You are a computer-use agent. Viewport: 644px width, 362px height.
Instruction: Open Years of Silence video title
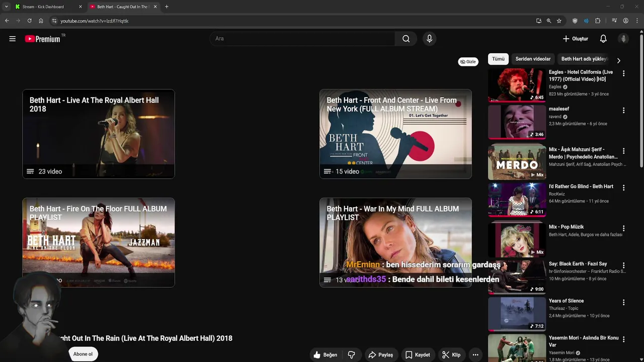566,301
